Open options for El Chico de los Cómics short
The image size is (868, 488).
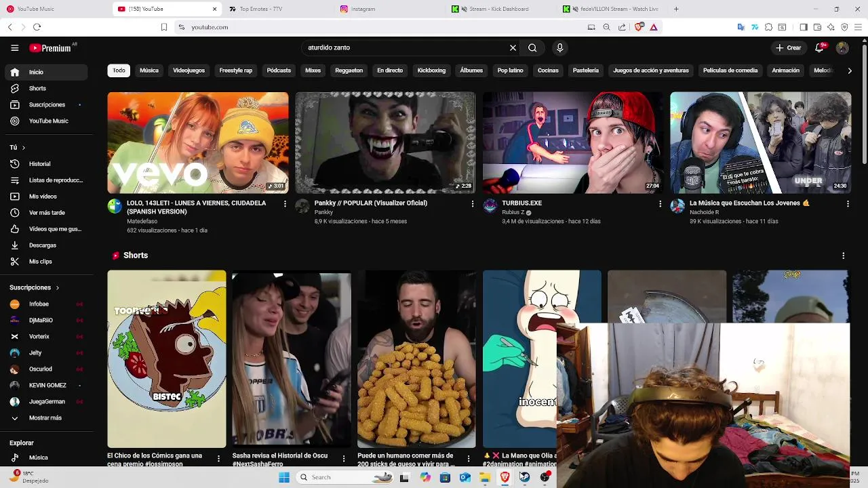point(218,459)
